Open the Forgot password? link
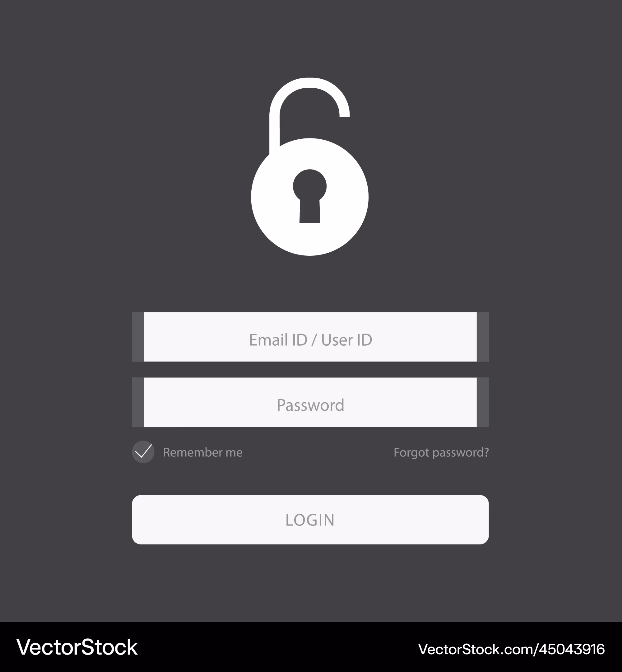Screen dimensions: 622x672 coord(441,452)
